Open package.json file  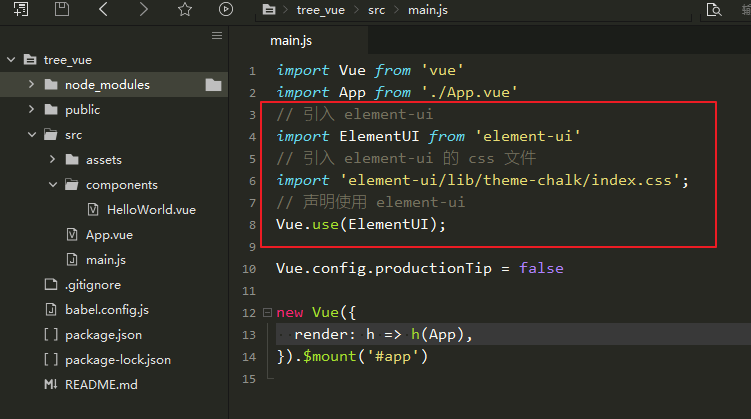103,335
